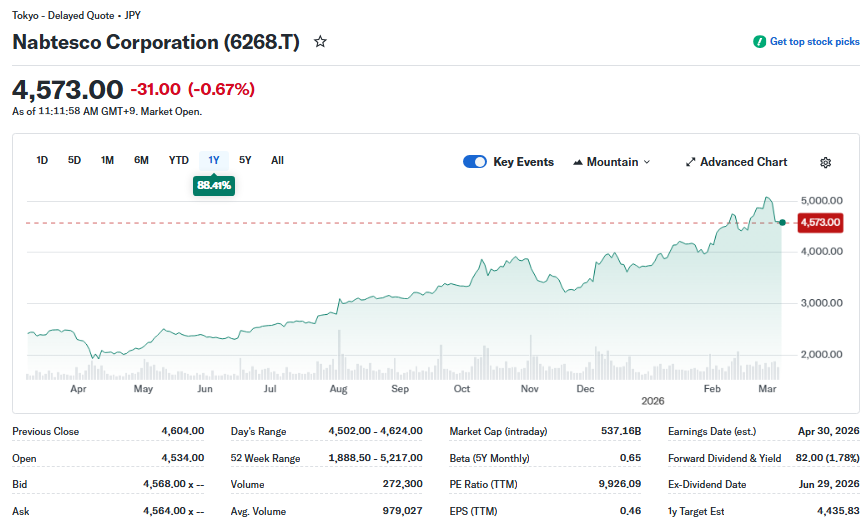Click the 9,926.09 PE ratio value
867x528 pixels.
coord(620,484)
